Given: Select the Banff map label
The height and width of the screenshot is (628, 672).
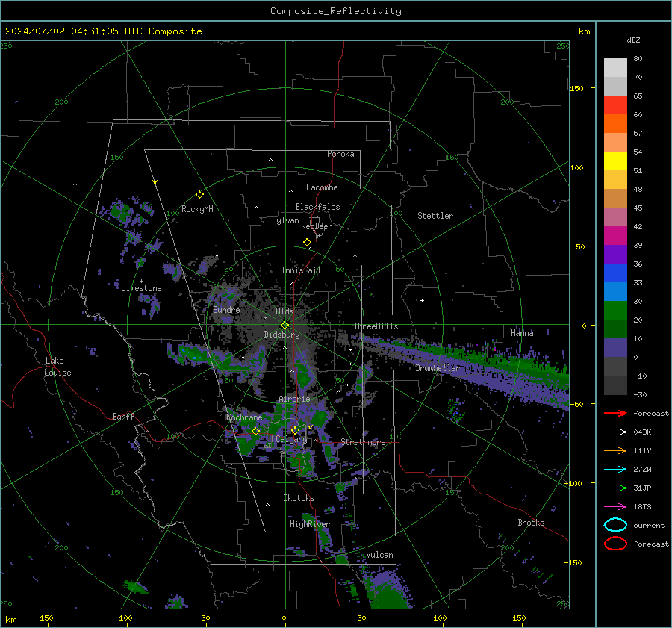Looking at the screenshot, I should [123, 416].
